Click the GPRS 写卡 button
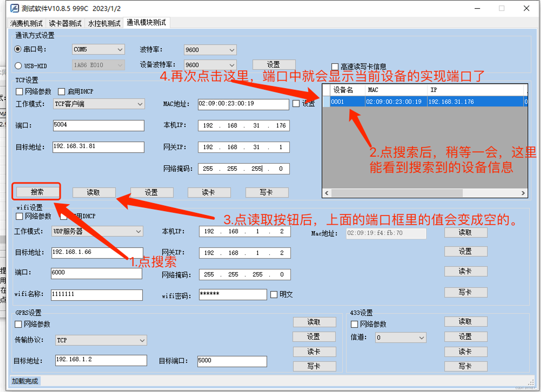 coord(314,366)
